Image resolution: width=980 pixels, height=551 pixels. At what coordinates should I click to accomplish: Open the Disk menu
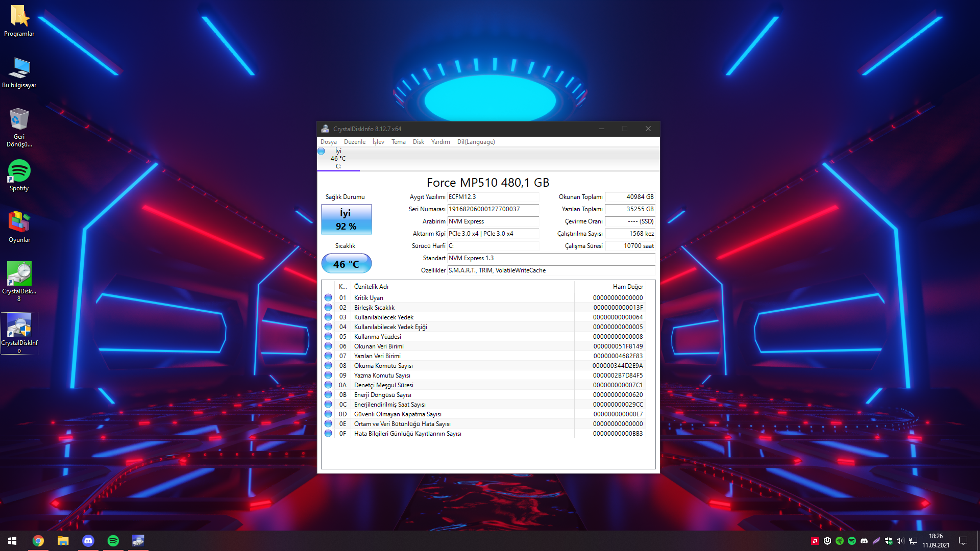[418, 142]
